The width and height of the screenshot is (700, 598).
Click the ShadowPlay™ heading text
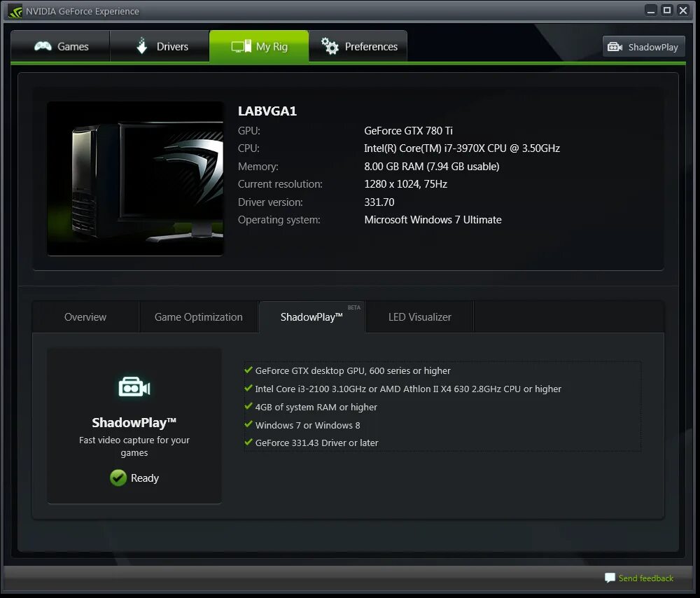click(134, 422)
